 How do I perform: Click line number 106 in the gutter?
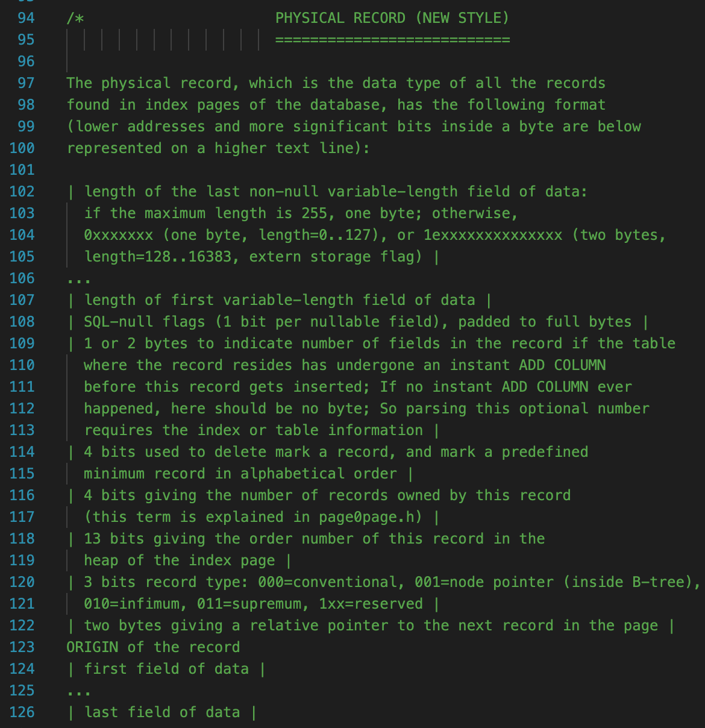22,278
